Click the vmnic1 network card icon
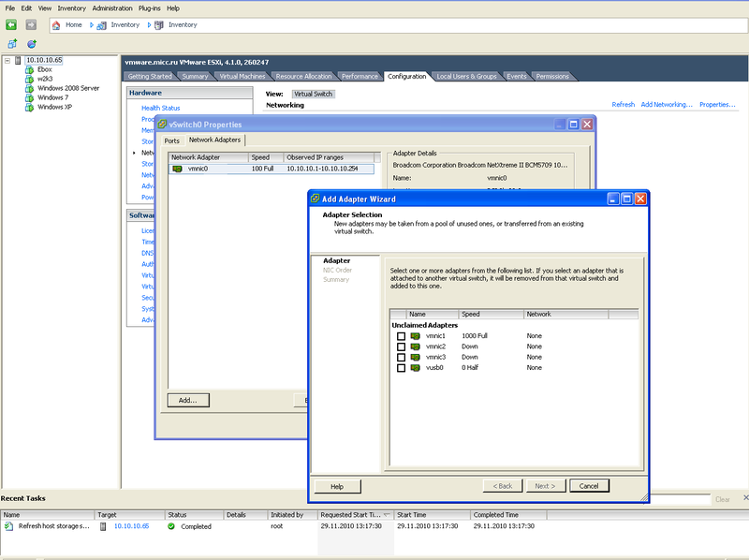Screen dimensions: 749x560 (415, 336)
